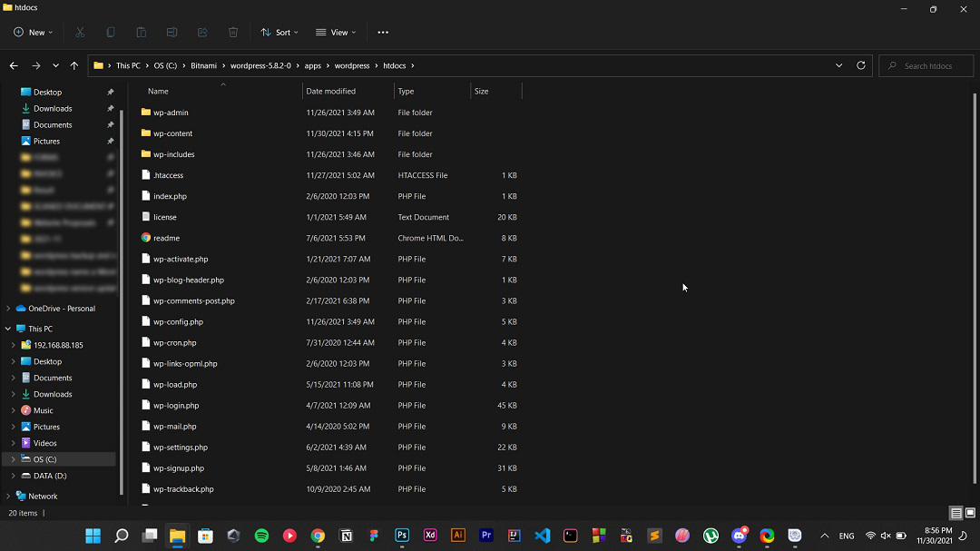The height and width of the screenshot is (551, 980).
Task: Sort by the Type column header
Action: (x=432, y=92)
